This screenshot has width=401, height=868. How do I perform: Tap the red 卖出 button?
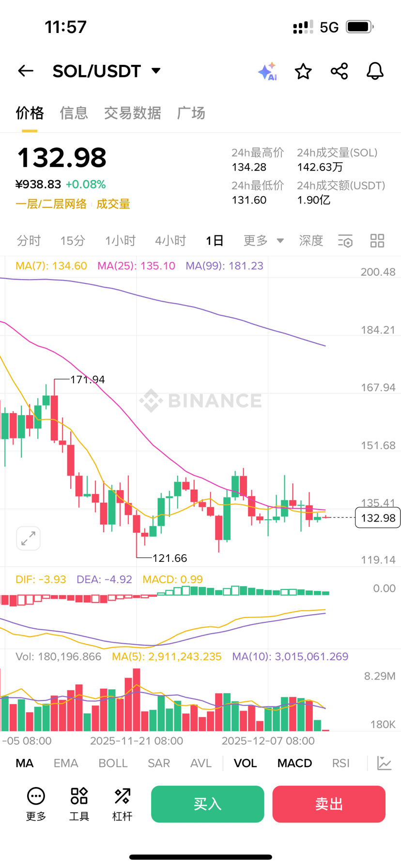click(x=329, y=804)
